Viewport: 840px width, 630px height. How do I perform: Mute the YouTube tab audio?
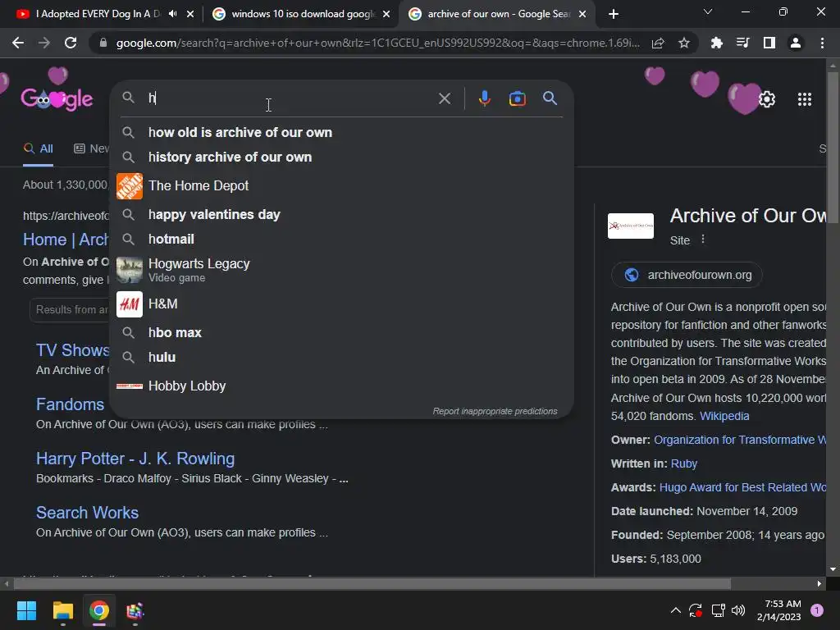click(172, 14)
